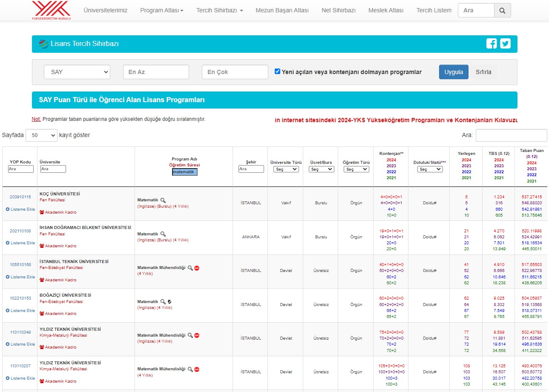The width and height of the screenshot is (549, 392).
Task: Open Öğretim Türü filter dropdown
Action: [356, 169]
